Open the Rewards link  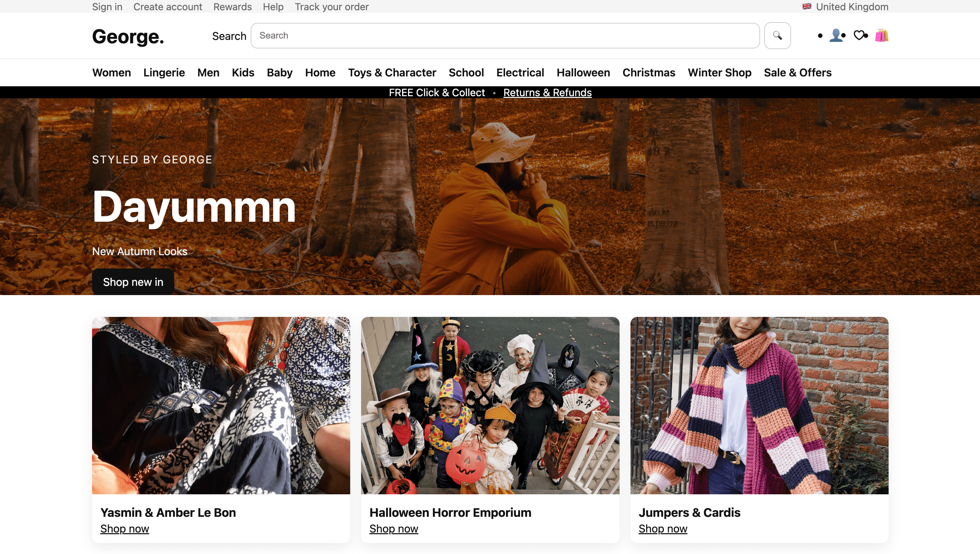[x=232, y=7]
